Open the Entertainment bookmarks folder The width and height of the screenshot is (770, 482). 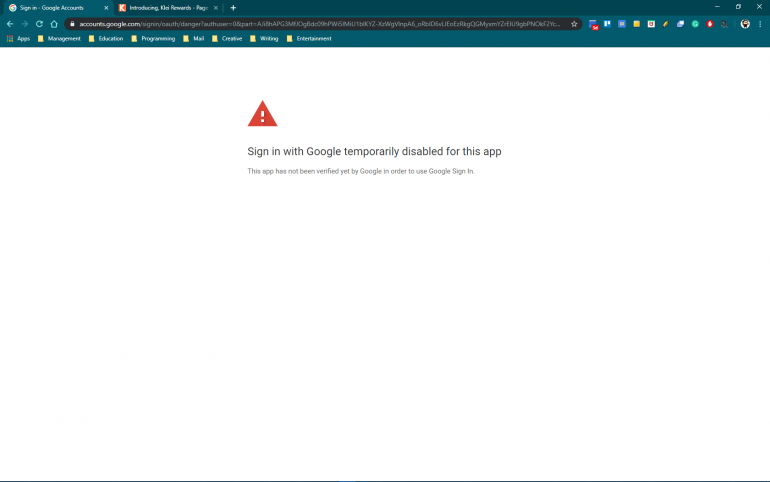coord(309,38)
